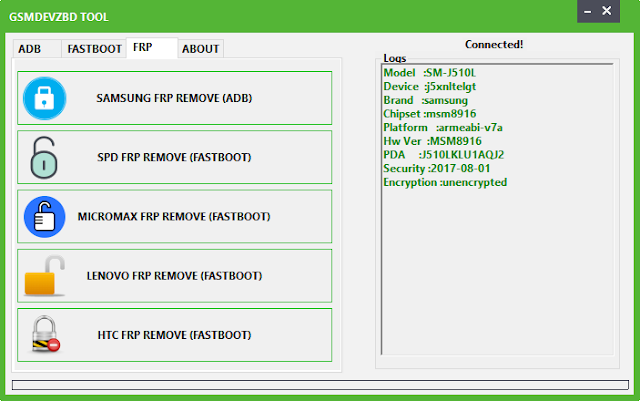
Task: Click the Connected! status label
Action: [x=494, y=45]
